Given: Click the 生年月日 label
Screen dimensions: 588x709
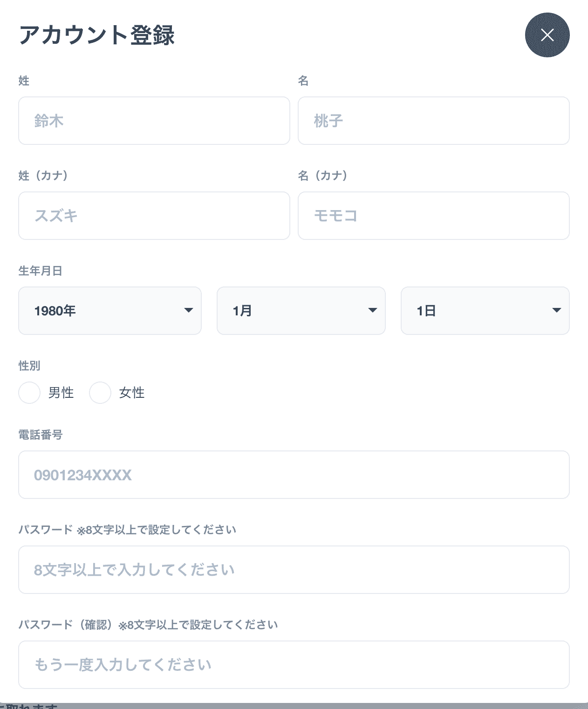Looking at the screenshot, I should [x=41, y=271].
